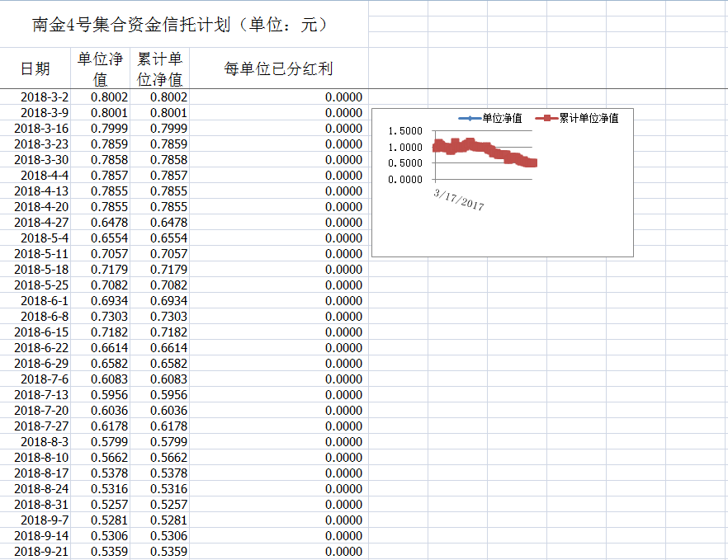Click the 1.5000 chart axis label
Image resolution: width=728 pixels, height=560 pixels.
[x=404, y=131]
